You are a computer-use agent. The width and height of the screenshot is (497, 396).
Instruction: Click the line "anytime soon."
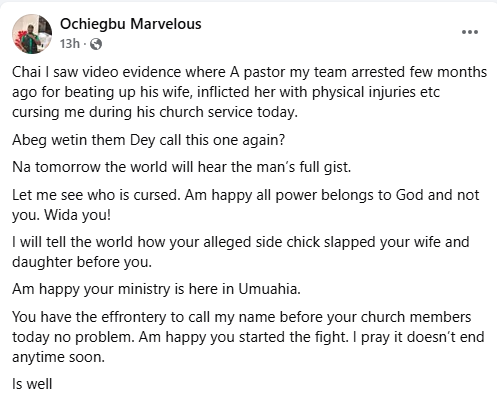pyautogui.click(x=58, y=357)
